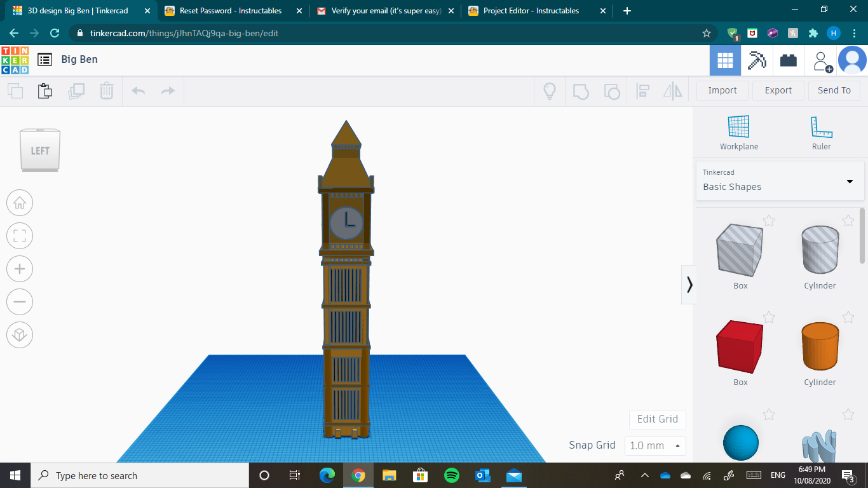Click the shapes panel scrollbar
This screenshot has height=488, width=868.
click(862, 235)
